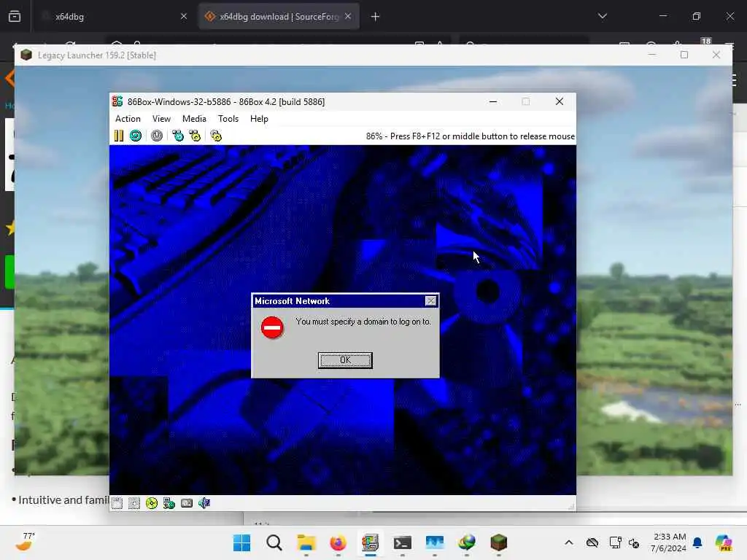Close the Legacy Launcher window
This screenshot has height=560, width=747.
tap(716, 55)
